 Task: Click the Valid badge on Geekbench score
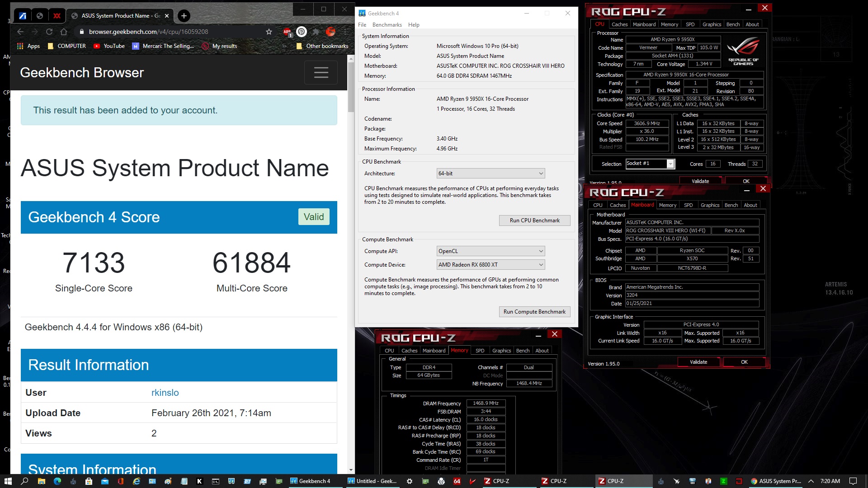coord(314,217)
